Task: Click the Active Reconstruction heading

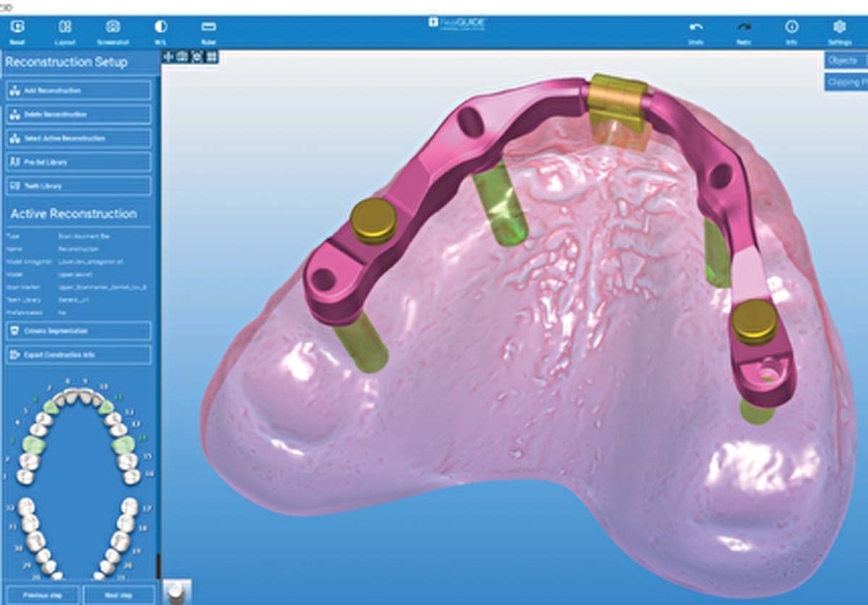Action: tap(73, 214)
